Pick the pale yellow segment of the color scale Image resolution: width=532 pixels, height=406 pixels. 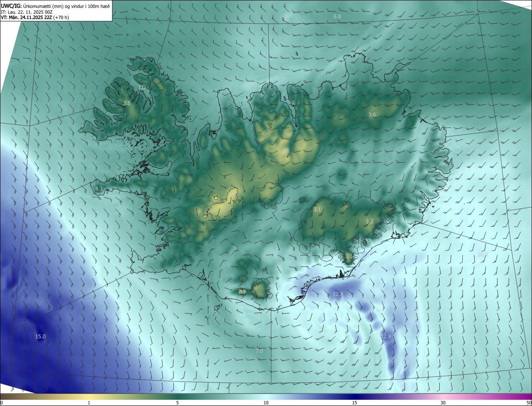(x=89, y=397)
